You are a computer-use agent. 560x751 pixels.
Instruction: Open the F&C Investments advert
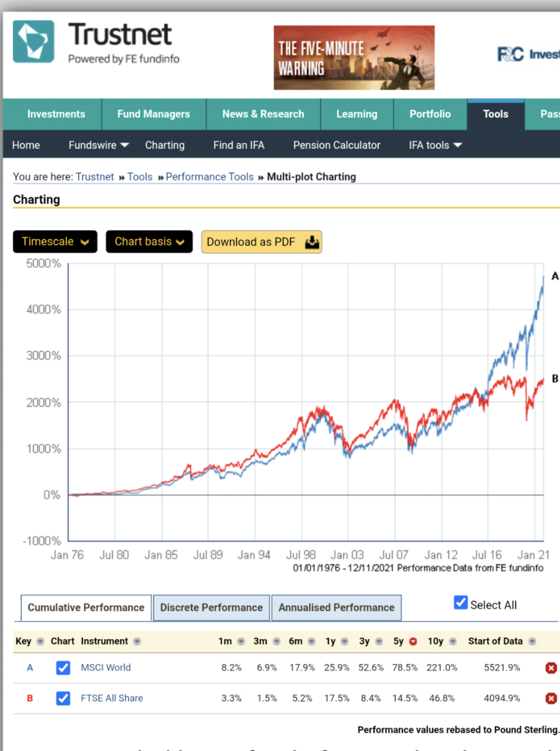[x=528, y=54]
